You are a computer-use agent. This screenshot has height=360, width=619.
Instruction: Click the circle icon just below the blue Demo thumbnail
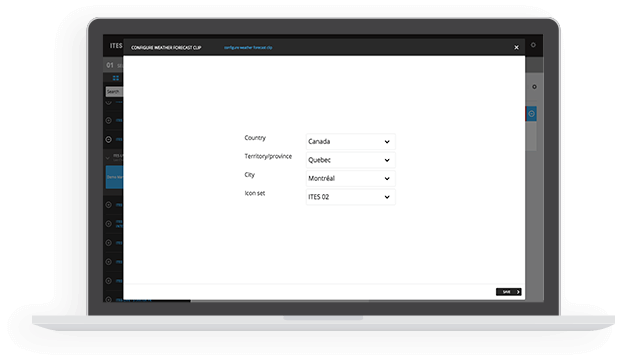(x=109, y=205)
